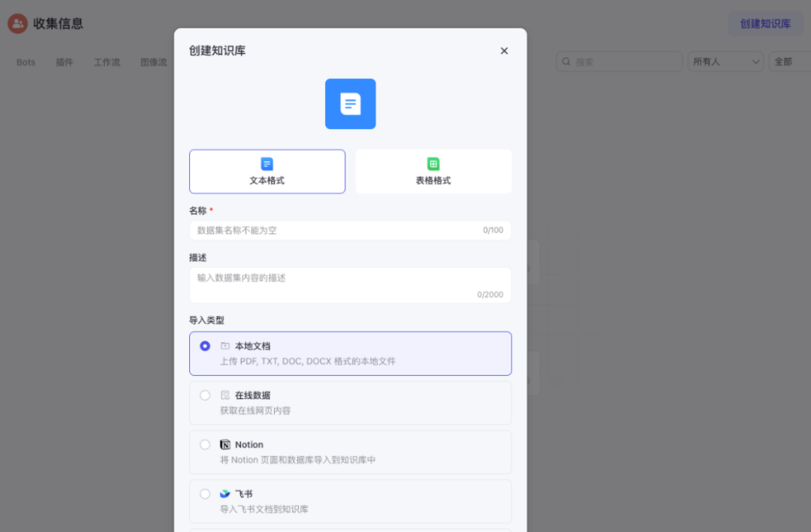The height and width of the screenshot is (532, 811).
Task: Click the 本地文档 upload folder icon
Action: click(x=225, y=346)
